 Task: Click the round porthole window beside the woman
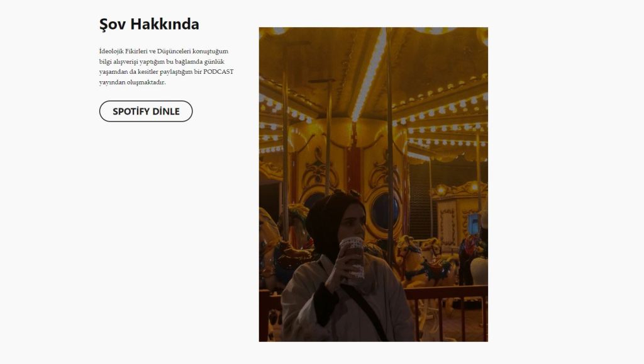pos(384,212)
